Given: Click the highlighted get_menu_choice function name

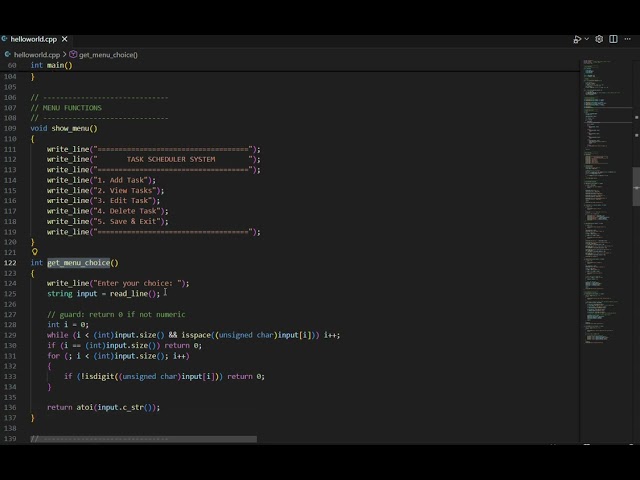Looking at the screenshot, I should click(x=78, y=263).
